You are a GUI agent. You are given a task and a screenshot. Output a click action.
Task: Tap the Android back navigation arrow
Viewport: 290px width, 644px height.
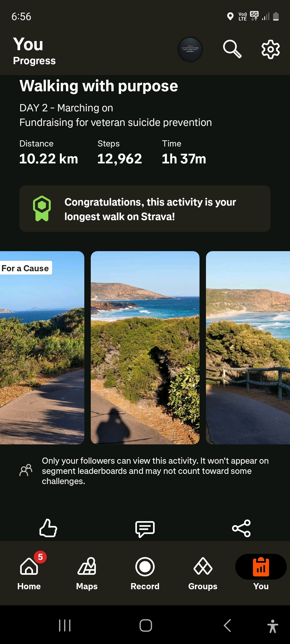(227, 625)
